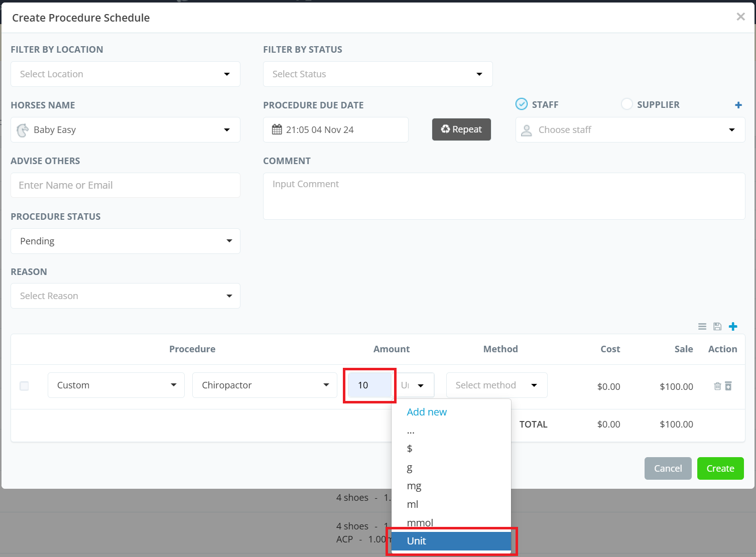Choose mg from the unit list

414,486
